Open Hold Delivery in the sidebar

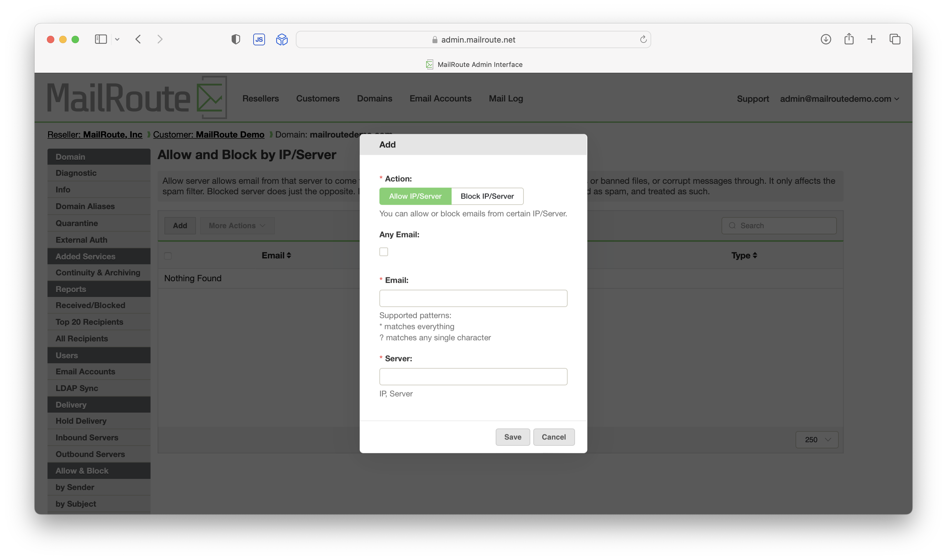point(99,421)
